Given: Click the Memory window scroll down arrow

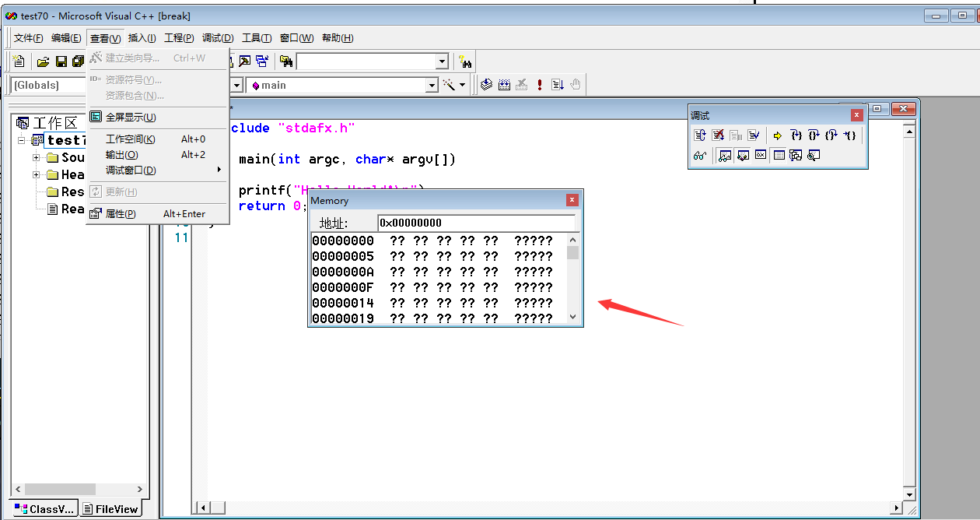Looking at the screenshot, I should click(573, 317).
